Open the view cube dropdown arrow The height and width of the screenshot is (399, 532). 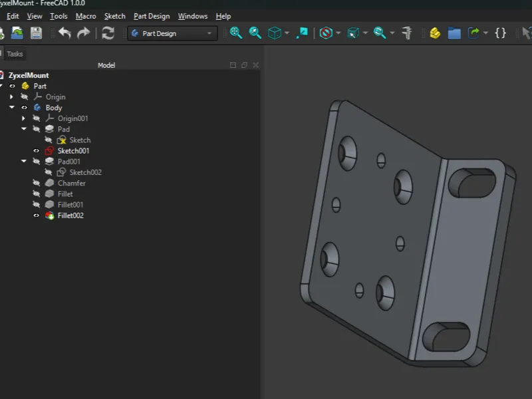pyautogui.click(x=287, y=33)
